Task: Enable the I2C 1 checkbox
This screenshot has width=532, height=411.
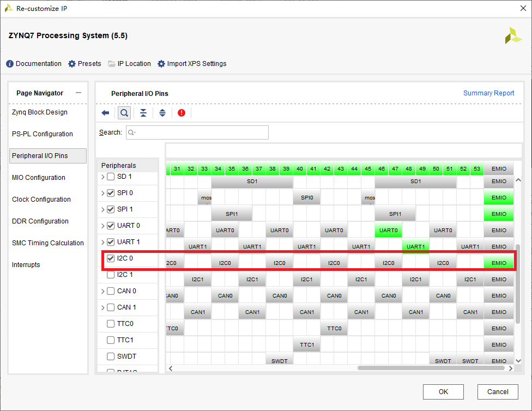Action: (111, 275)
